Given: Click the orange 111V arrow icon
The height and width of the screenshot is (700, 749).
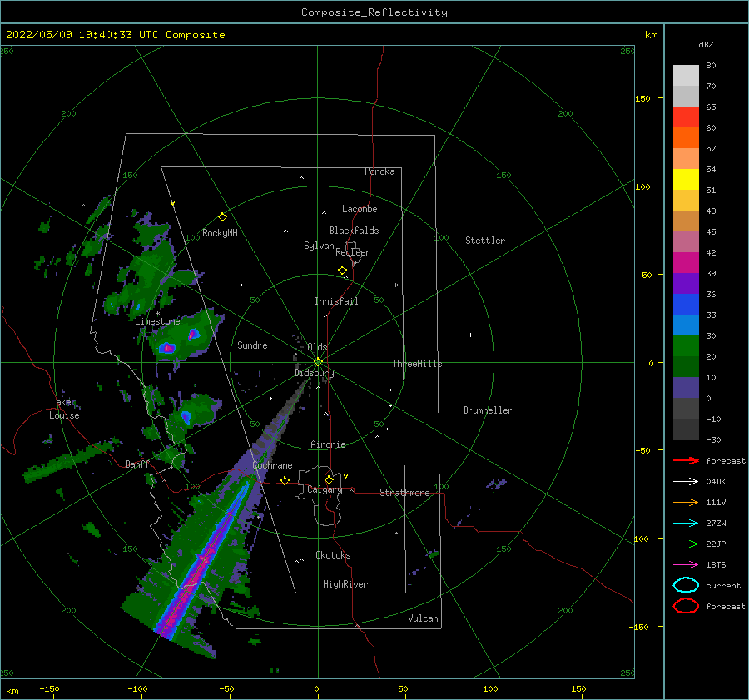Looking at the screenshot, I should click(x=686, y=502).
